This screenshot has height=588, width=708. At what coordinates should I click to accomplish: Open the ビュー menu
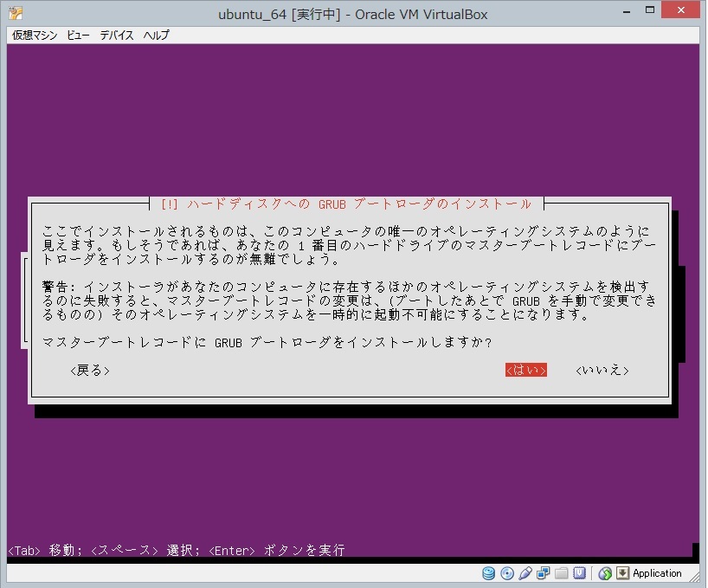pyautogui.click(x=78, y=36)
